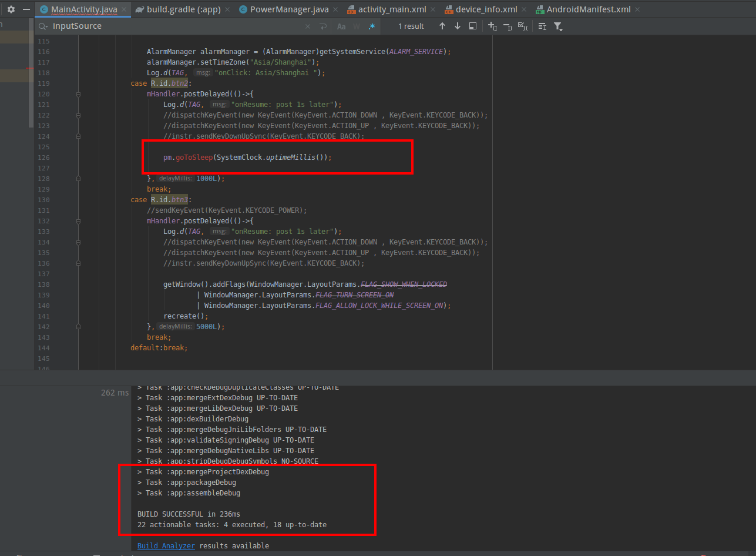The image size is (756, 556).
Task: Click the "1 result" search count
Action: coord(411,26)
